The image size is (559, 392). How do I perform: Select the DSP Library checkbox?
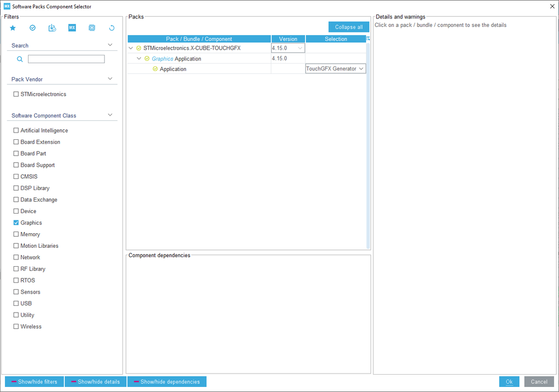pyautogui.click(x=16, y=188)
